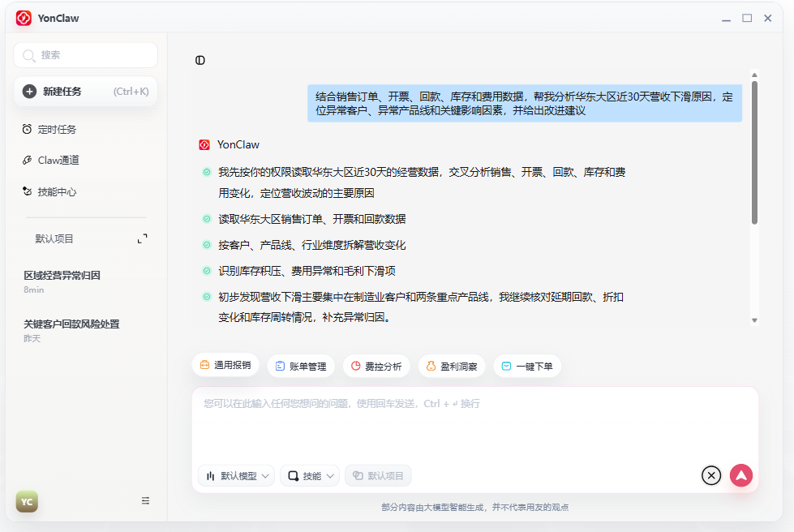Select the 账单管理 shortcut chip
This screenshot has width=794, height=532.
[301, 366]
